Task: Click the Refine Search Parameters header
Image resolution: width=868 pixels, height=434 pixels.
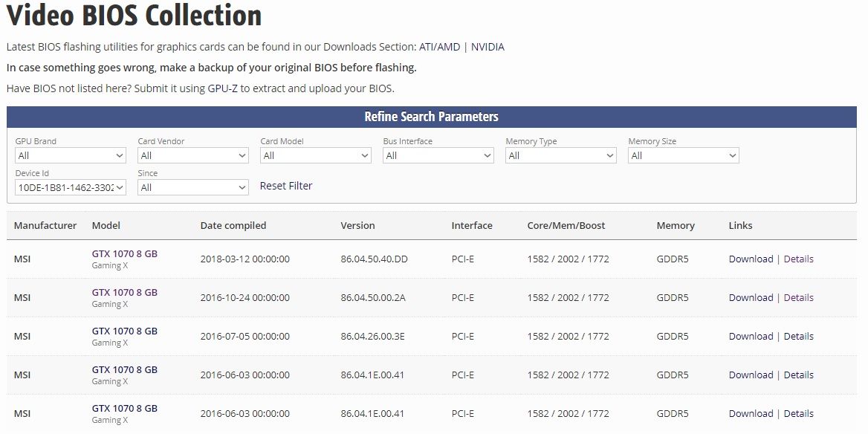Action: (431, 117)
